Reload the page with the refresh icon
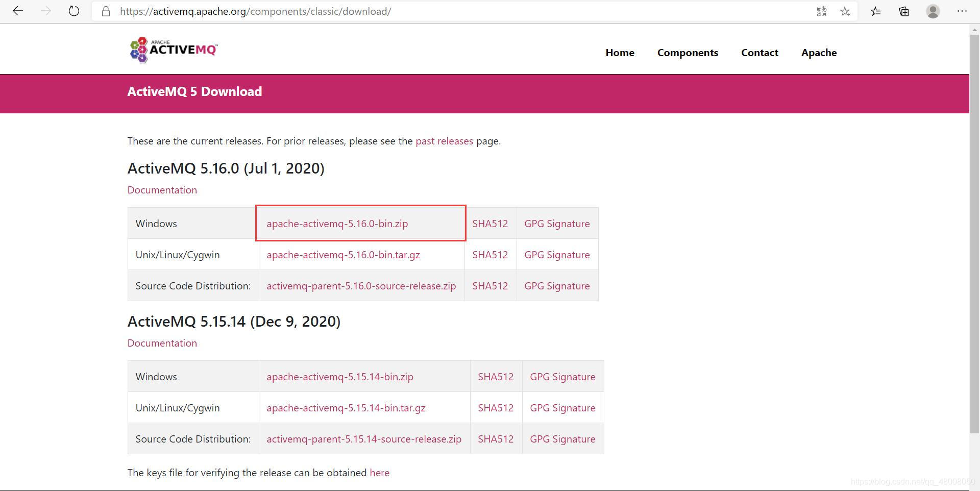 (x=74, y=11)
